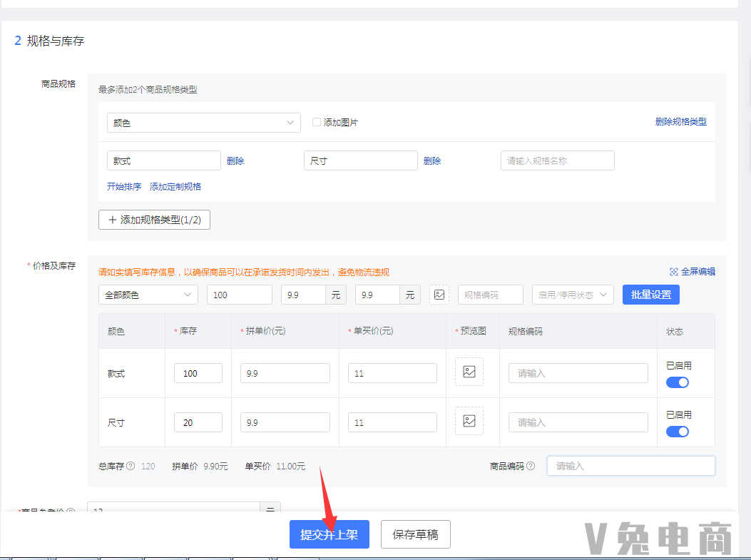
Task: Expand the 启用/停用状态 dropdown
Action: 573,294
